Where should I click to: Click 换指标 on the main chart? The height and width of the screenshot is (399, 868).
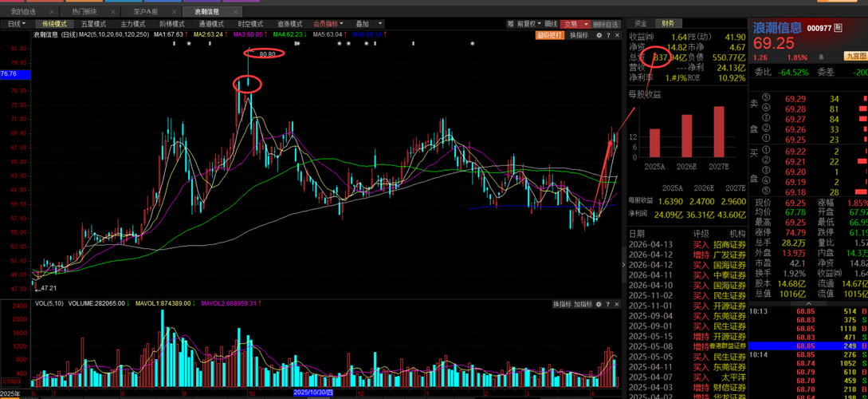coord(579,35)
